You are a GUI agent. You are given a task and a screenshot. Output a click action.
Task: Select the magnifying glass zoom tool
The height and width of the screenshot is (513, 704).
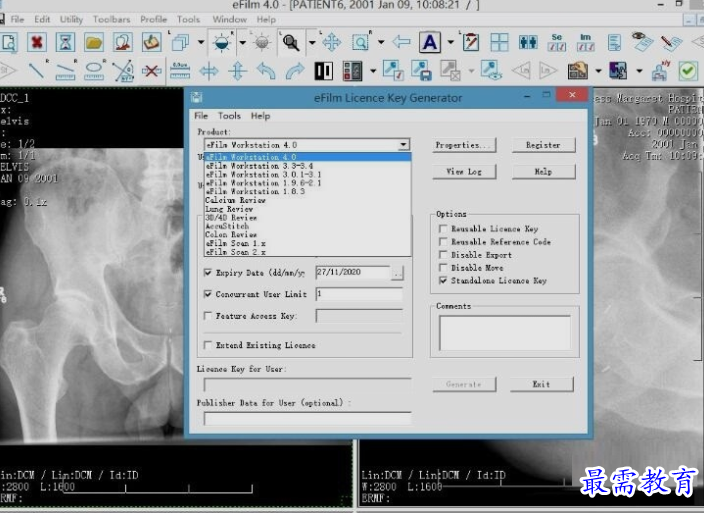point(290,43)
